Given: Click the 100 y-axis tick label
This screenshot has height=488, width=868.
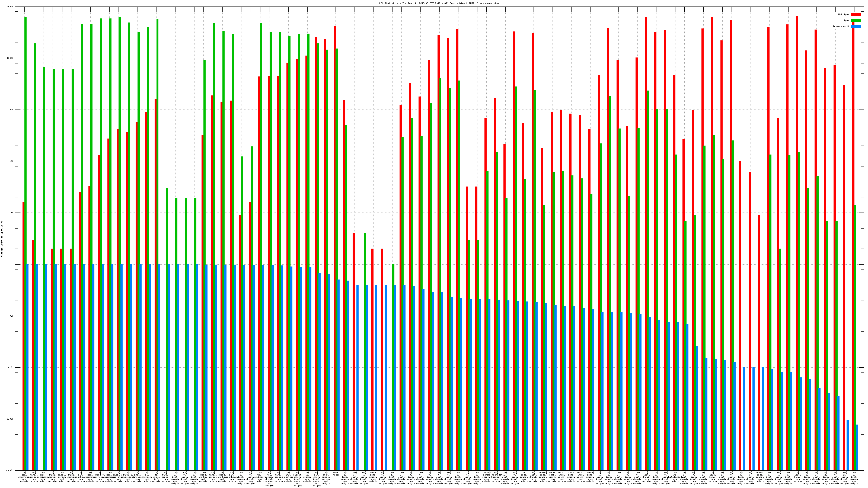Looking at the screenshot, I should (x=11, y=161).
